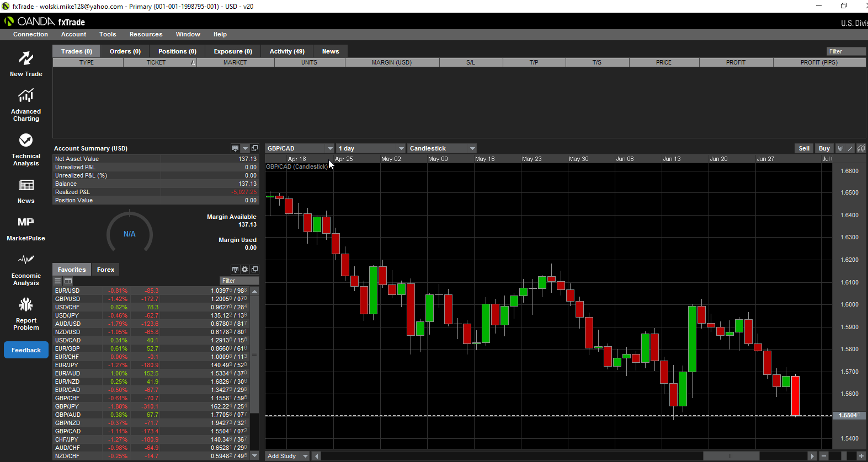Pop out the Account Summary panel

[x=254, y=148]
